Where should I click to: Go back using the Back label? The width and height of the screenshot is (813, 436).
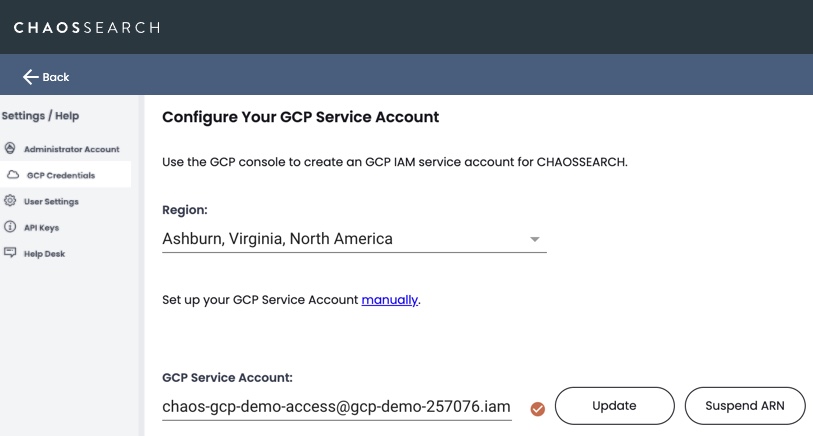click(55, 77)
